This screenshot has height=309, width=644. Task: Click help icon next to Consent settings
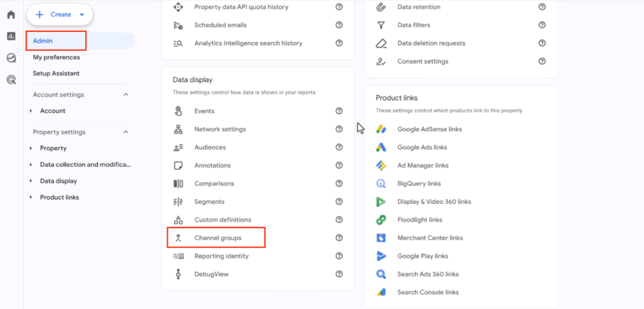click(x=542, y=62)
